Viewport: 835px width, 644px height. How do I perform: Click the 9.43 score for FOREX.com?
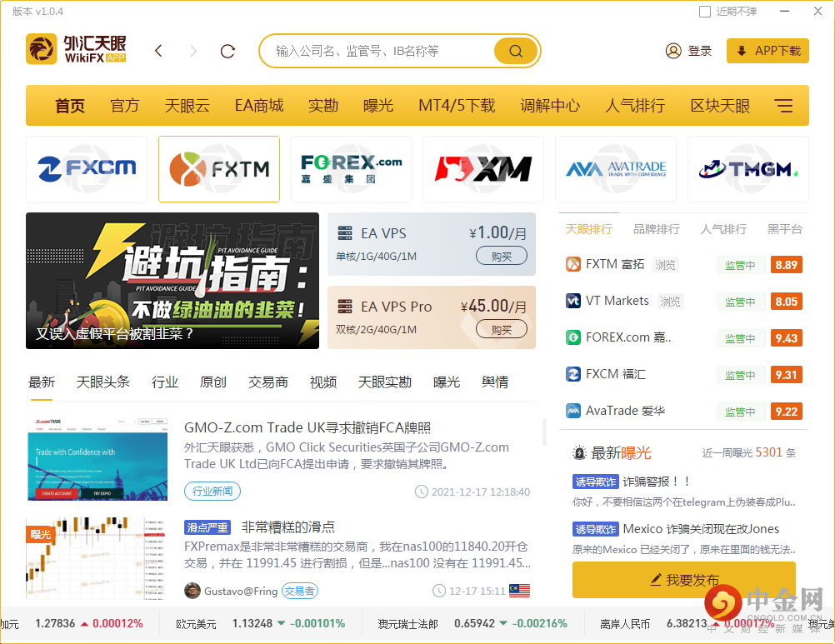coord(786,338)
